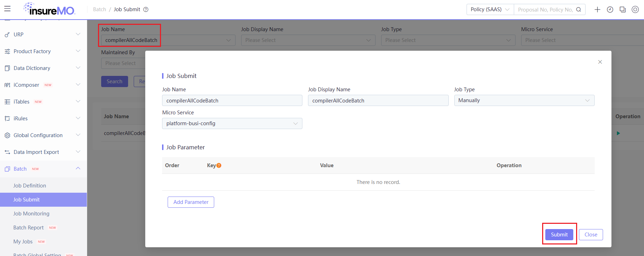Expand the iRules chevron
644x256 pixels.
78,118
